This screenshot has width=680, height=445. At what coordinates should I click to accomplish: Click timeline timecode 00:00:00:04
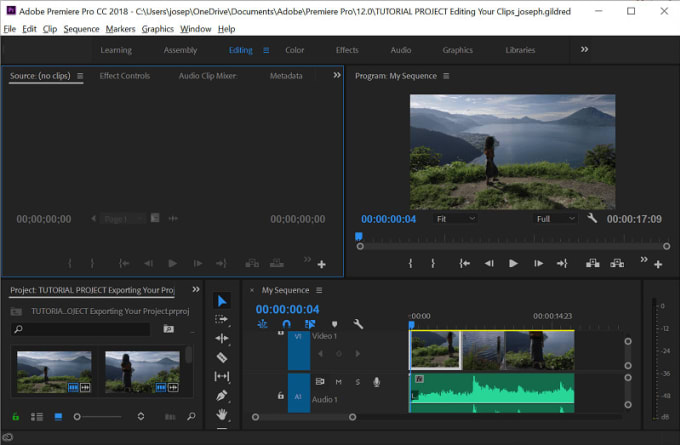[287, 309]
